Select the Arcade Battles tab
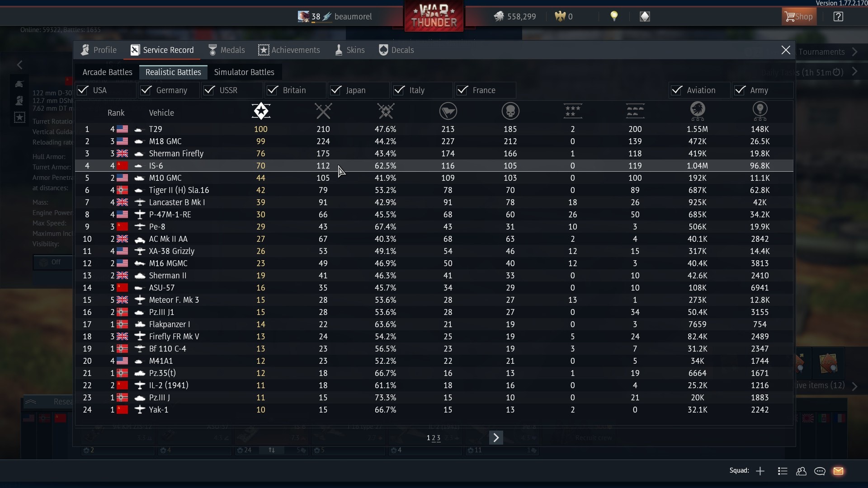This screenshot has height=488, width=868. click(108, 72)
